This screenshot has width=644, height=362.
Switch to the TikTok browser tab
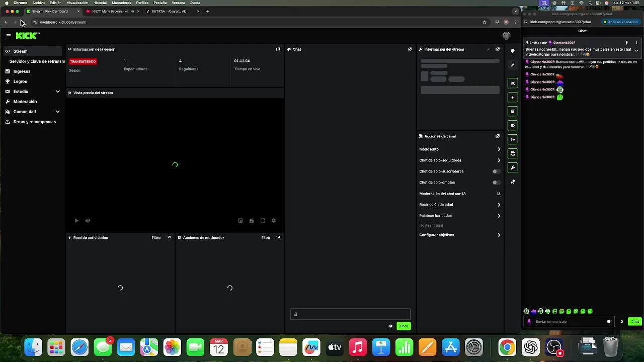[x=173, y=11]
